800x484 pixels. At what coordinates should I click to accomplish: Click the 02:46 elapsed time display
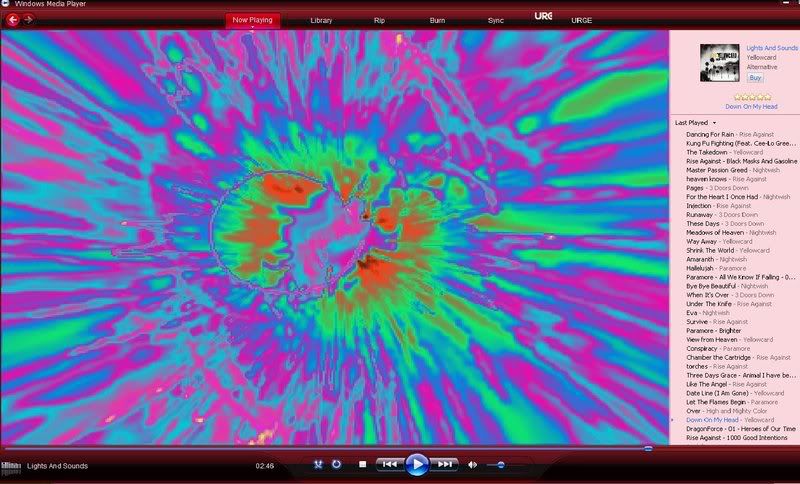click(x=265, y=466)
